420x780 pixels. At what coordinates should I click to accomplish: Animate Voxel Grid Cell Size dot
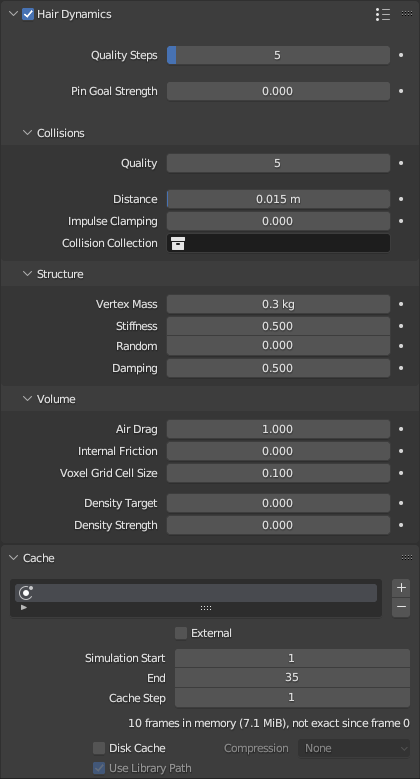point(401,473)
